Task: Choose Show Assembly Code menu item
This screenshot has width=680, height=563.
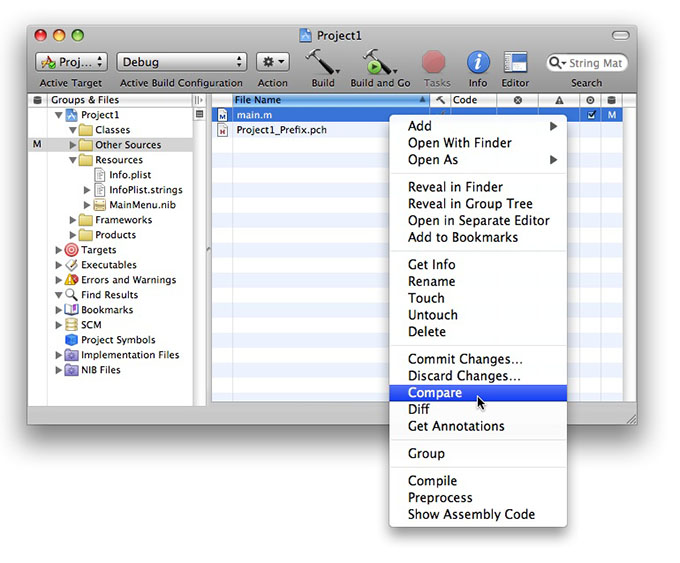Action: click(x=478, y=514)
